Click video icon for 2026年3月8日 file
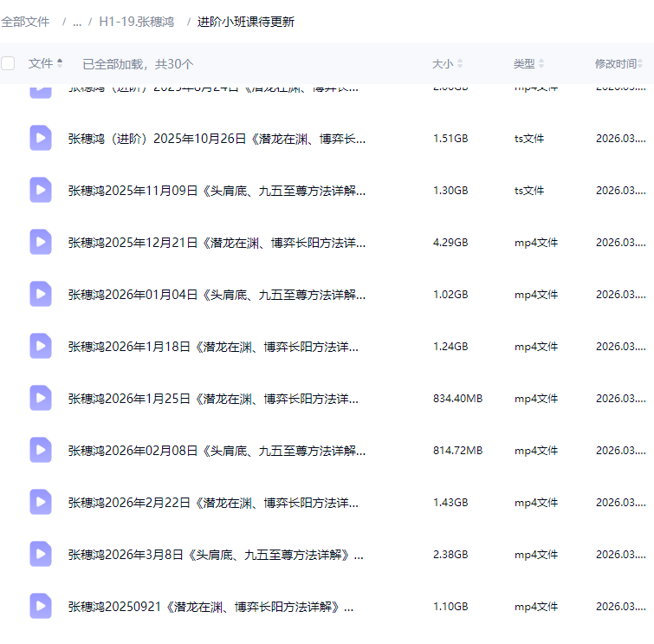This screenshot has height=644, width=654. coord(41,554)
